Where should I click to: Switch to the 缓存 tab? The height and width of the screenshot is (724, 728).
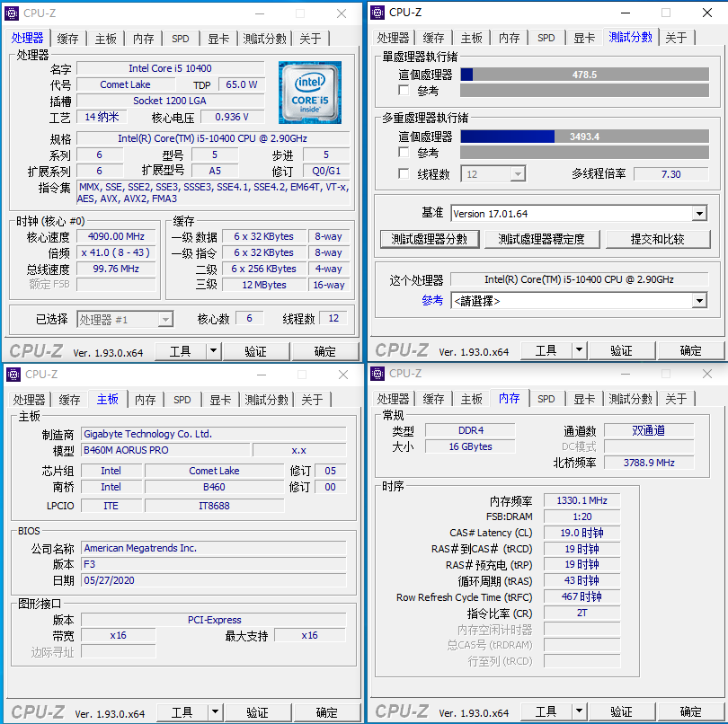pos(69,39)
